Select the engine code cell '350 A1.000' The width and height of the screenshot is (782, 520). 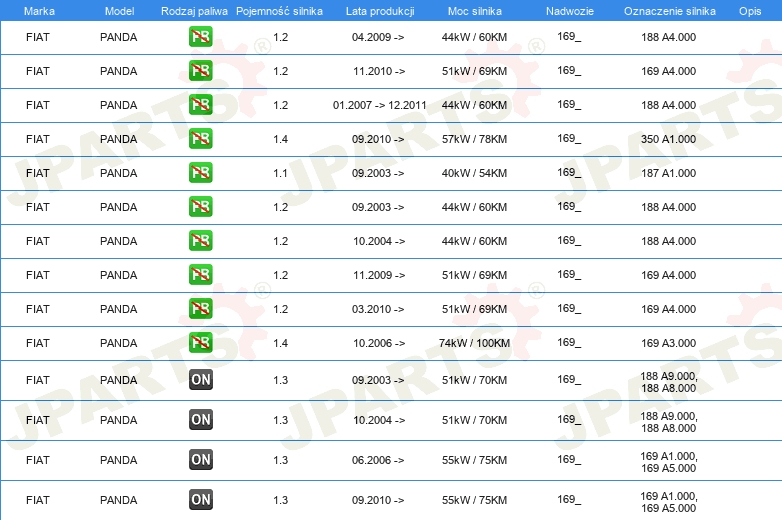pos(668,139)
